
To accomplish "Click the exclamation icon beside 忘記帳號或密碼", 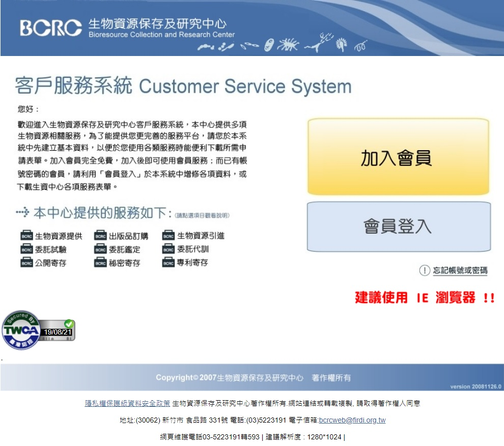I will 425,270.
